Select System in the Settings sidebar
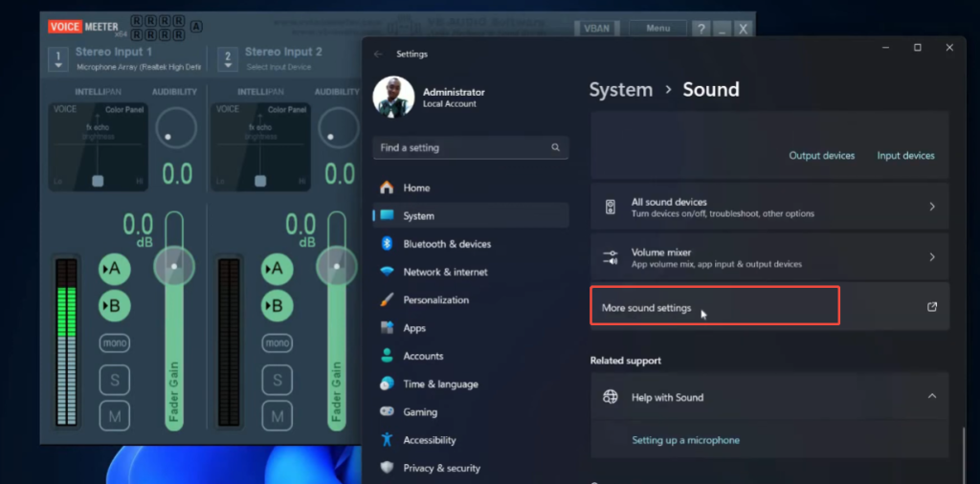This screenshot has height=484, width=980. point(471,215)
